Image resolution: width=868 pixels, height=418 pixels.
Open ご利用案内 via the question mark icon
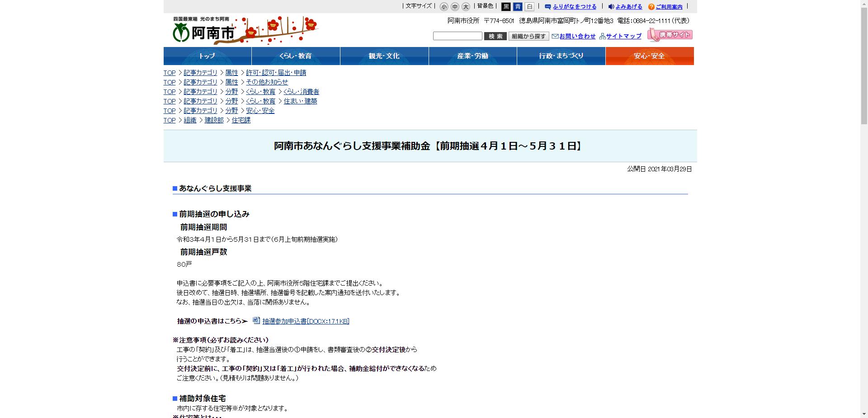click(651, 7)
